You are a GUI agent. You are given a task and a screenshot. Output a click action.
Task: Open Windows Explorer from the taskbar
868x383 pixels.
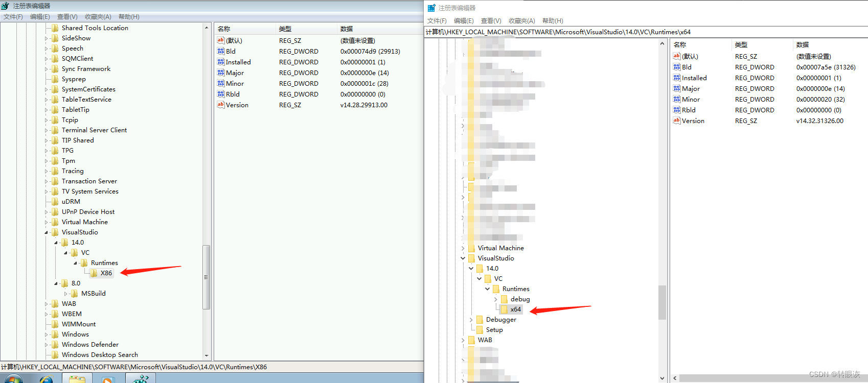[x=77, y=379]
